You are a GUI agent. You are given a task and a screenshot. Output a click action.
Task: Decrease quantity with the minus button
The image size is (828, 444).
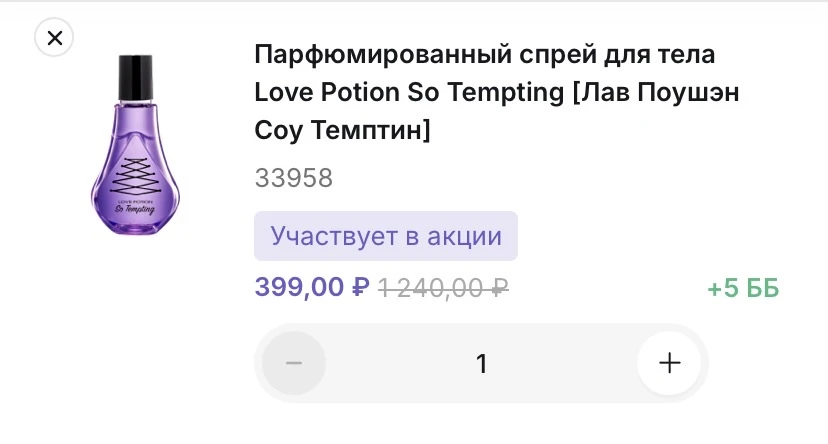tap(294, 362)
